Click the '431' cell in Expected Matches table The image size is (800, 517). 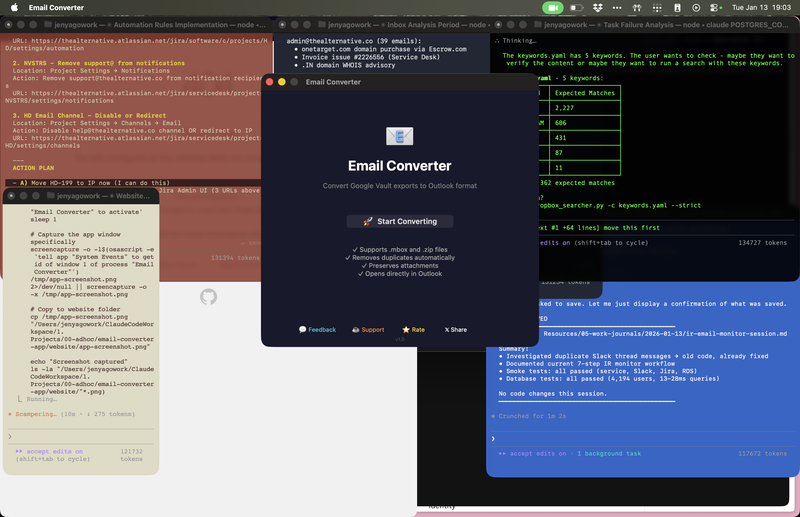tap(585, 138)
